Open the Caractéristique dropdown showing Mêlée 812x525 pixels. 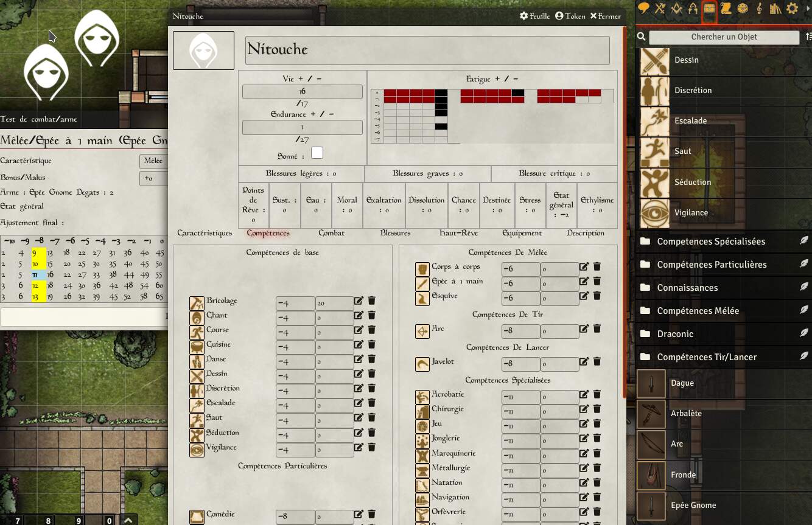pyautogui.click(x=153, y=161)
